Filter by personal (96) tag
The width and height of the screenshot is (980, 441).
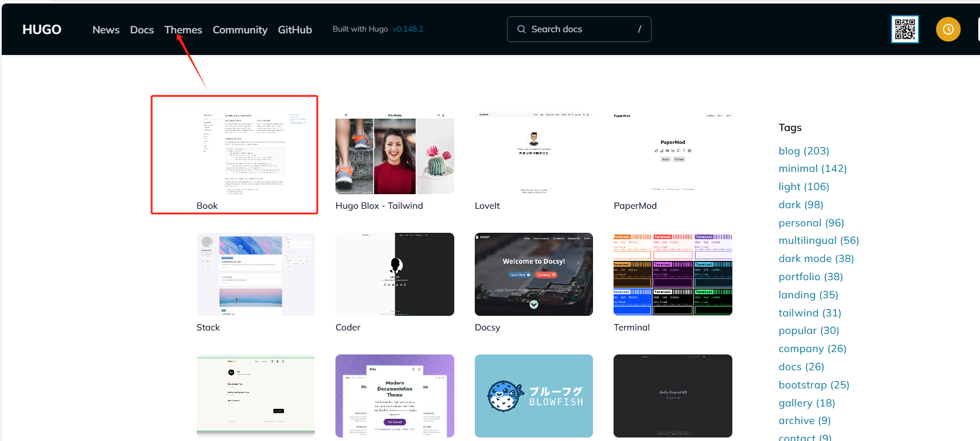tap(811, 223)
